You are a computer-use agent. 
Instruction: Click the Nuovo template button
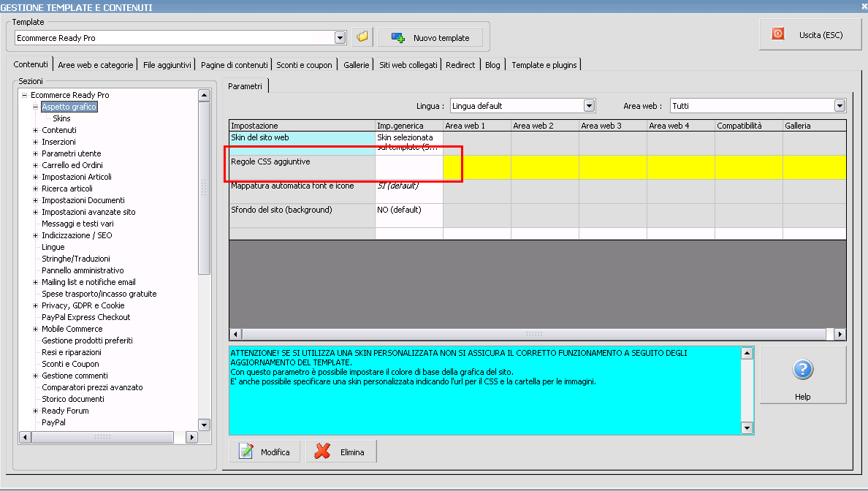coord(430,38)
